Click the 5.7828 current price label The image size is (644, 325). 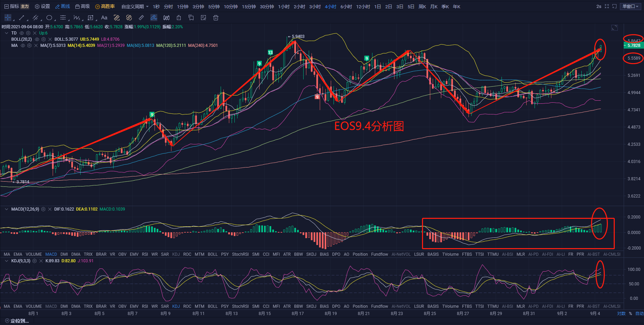click(x=633, y=45)
